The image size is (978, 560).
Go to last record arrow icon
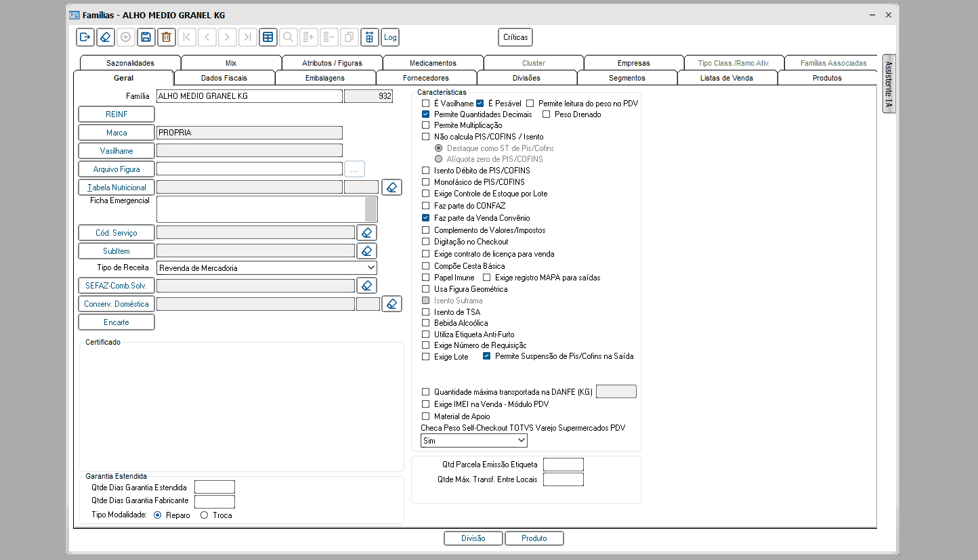tap(248, 37)
